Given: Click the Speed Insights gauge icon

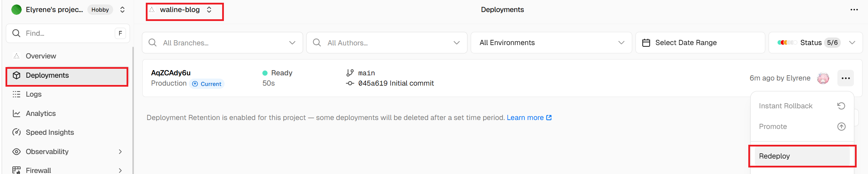Looking at the screenshot, I should coord(16,132).
